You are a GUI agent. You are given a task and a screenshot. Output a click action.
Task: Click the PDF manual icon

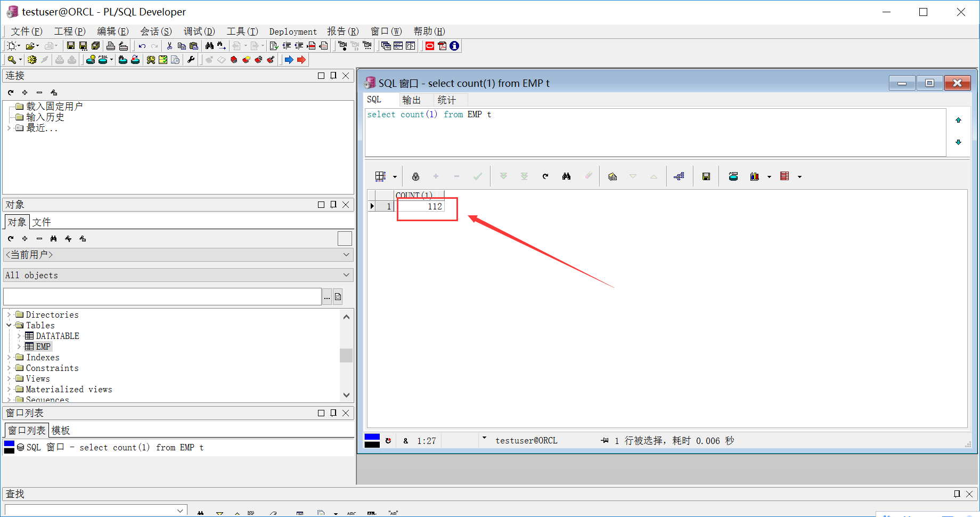(x=442, y=46)
